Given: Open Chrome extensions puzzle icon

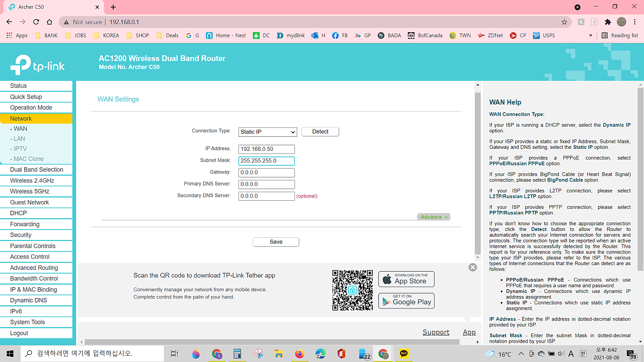Looking at the screenshot, I should [608, 22].
